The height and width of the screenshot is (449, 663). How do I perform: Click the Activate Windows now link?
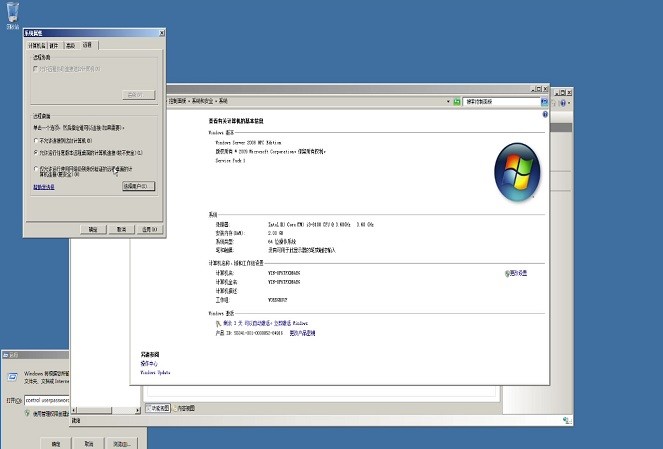tap(290, 323)
